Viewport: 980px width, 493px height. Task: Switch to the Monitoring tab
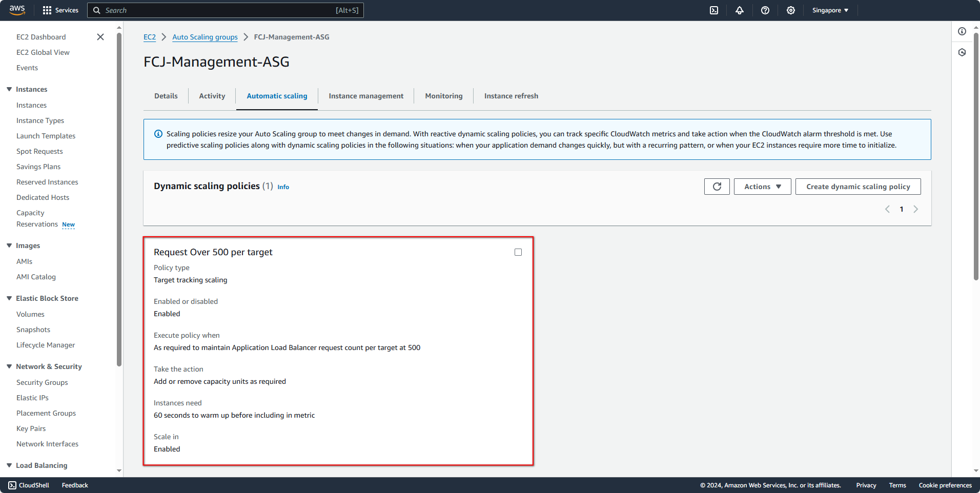pos(443,96)
